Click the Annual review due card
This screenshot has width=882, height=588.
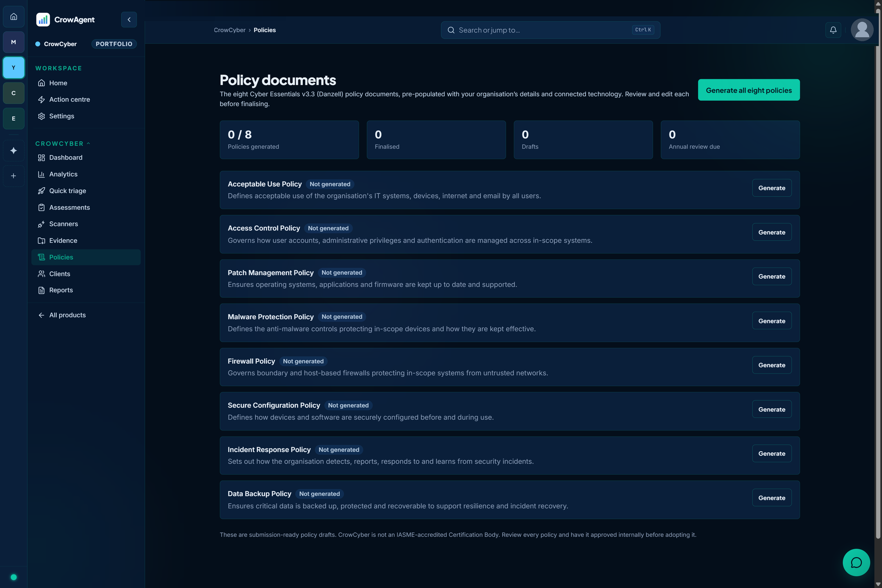(730, 140)
